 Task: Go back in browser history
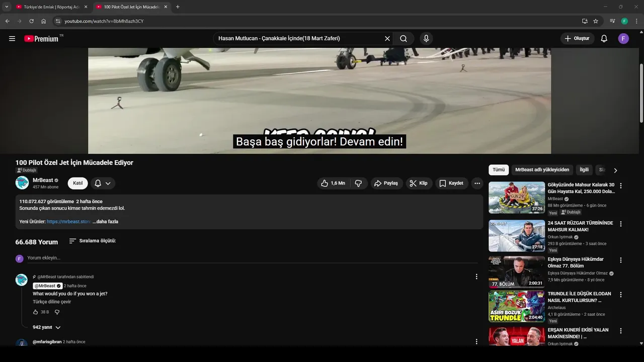click(x=7, y=21)
